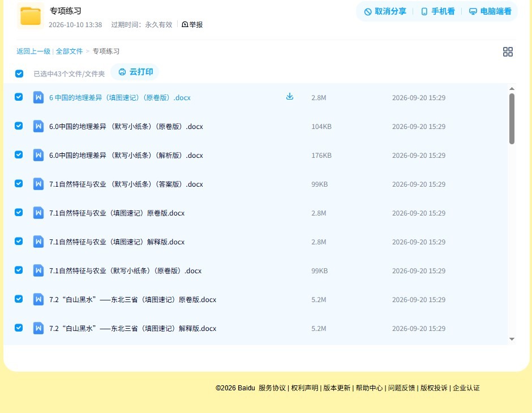Screen dimensions: 532x413
Task: Open 全部文件 breadcrumb link
Action: point(69,51)
